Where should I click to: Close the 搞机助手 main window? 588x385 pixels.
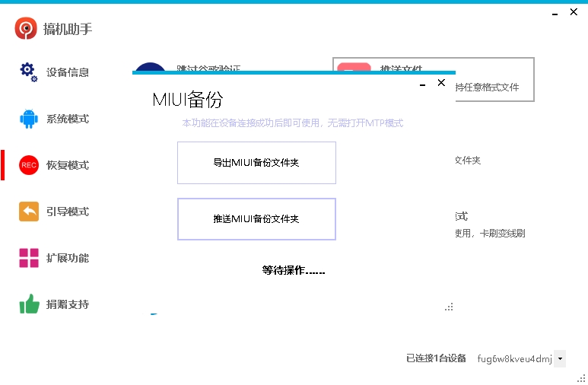click(574, 12)
